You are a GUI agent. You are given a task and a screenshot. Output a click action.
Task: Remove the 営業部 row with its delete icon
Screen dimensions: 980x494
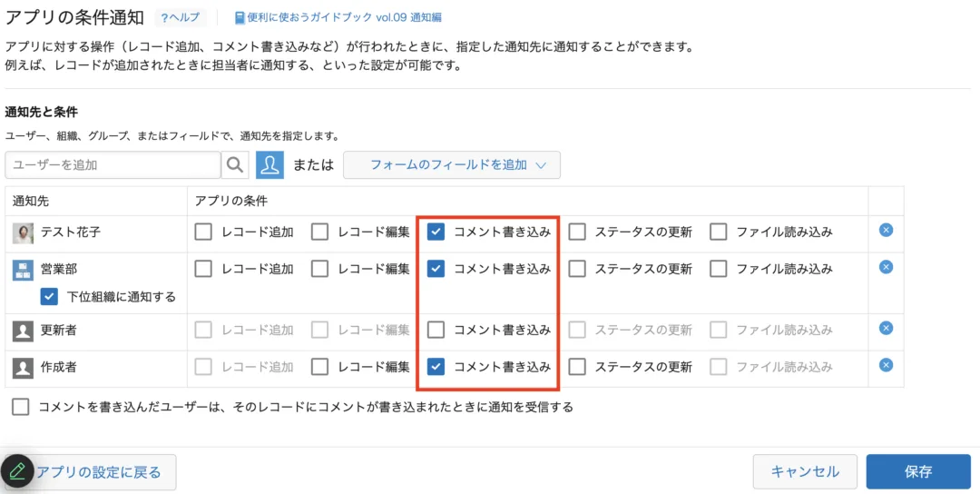tap(886, 267)
